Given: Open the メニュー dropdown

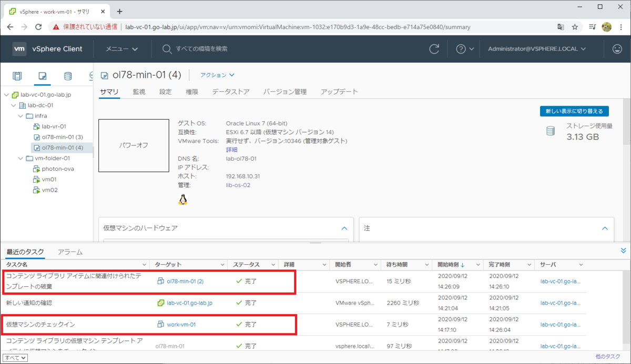Looking at the screenshot, I should (x=122, y=49).
